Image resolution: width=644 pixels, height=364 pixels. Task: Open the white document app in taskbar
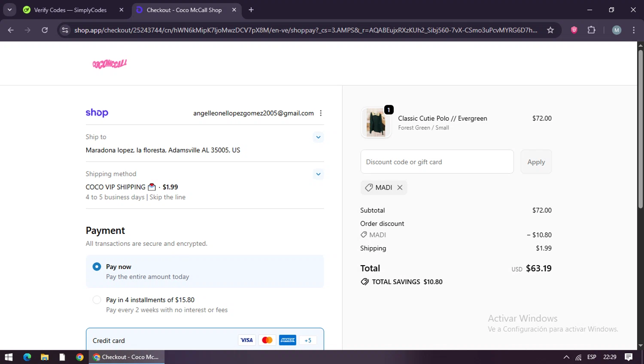[62, 357]
